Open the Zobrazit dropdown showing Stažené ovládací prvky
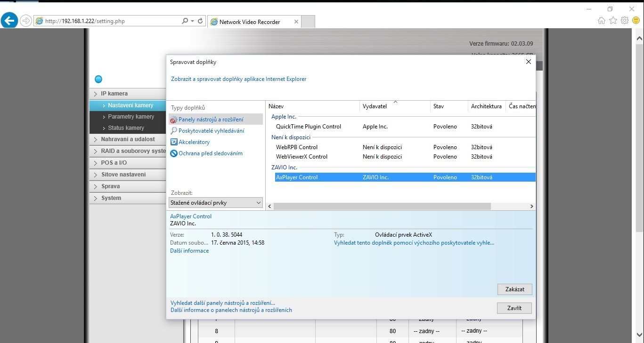This screenshot has height=343, width=644. point(216,203)
